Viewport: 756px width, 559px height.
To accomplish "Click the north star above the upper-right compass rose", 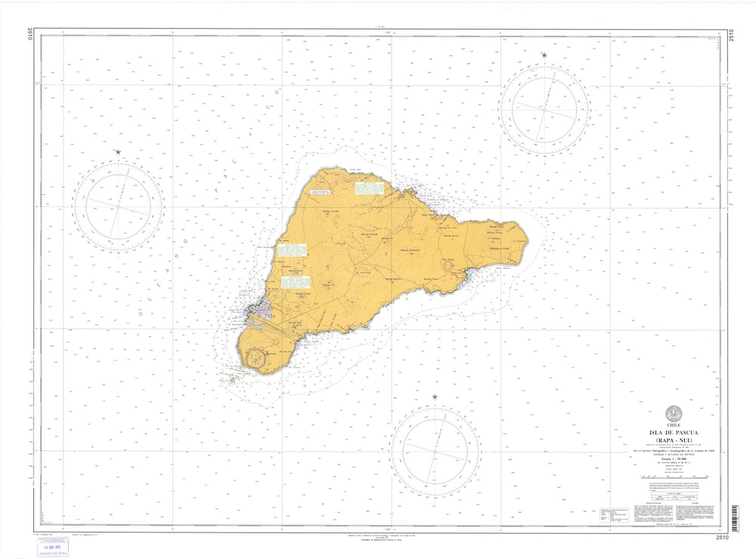I will (x=544, y=55).
